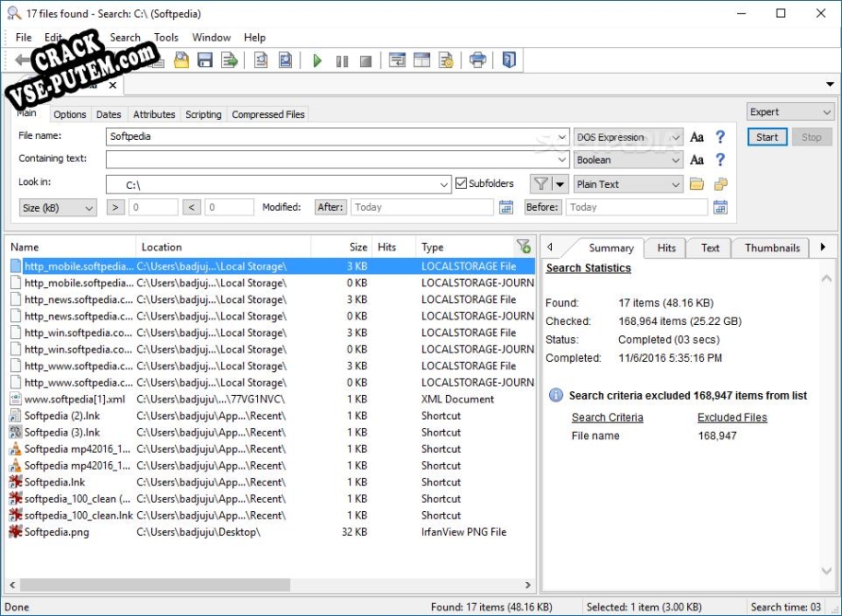Click the blue document viewer toolbar icon

pos(286,60)
